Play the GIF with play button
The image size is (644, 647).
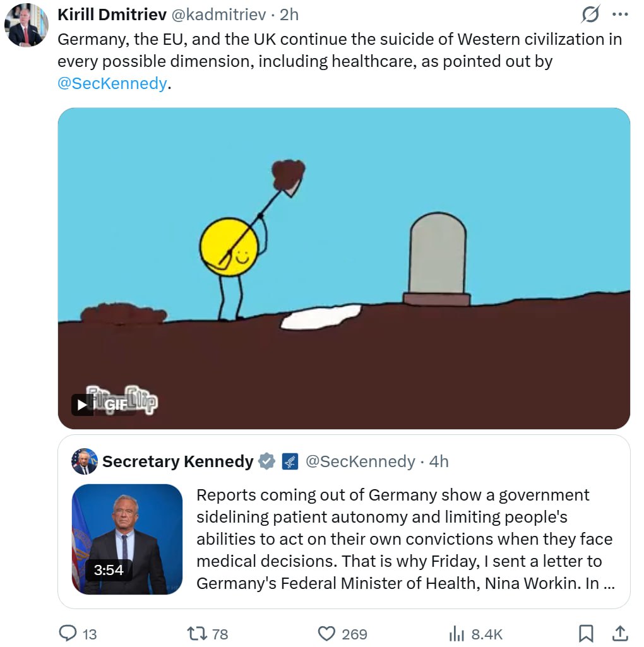tap(81, 404)
